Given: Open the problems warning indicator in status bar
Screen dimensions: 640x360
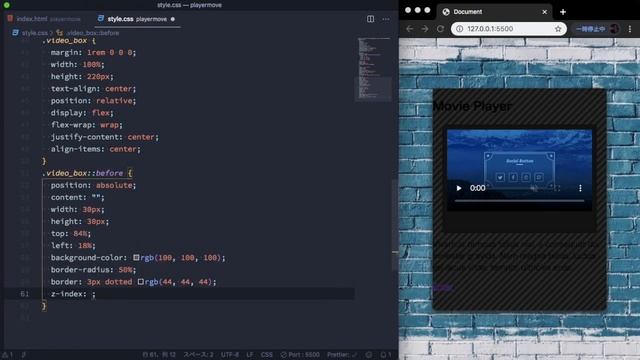Looking at the screenshot, I should (8, 355).
